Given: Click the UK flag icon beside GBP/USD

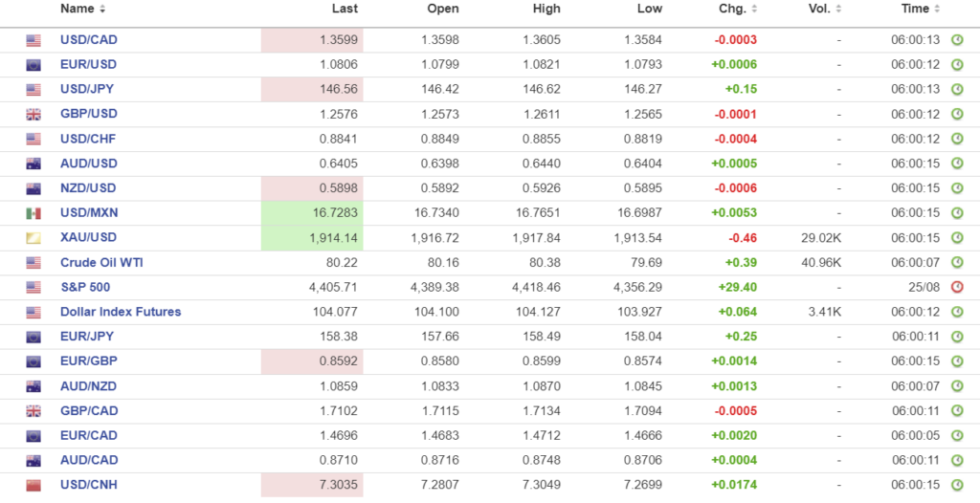Looking at the screenshot, I should [x=33, y=114].
